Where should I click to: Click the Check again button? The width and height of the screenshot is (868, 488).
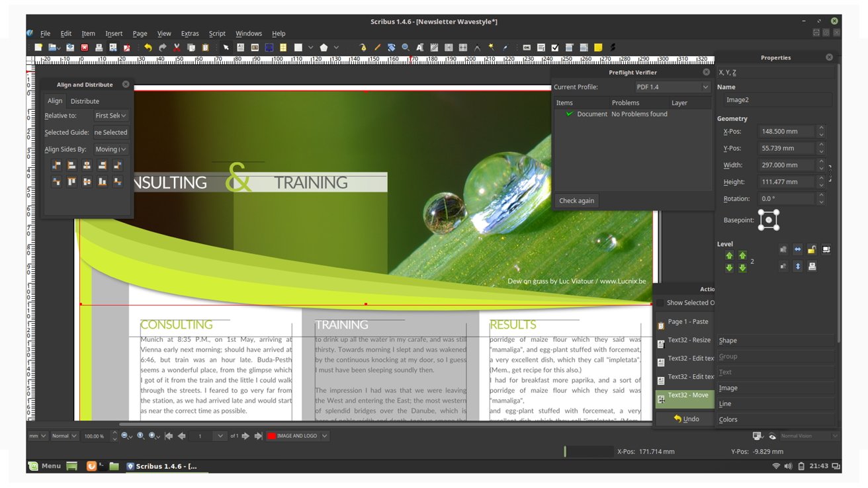pos(577,200)
